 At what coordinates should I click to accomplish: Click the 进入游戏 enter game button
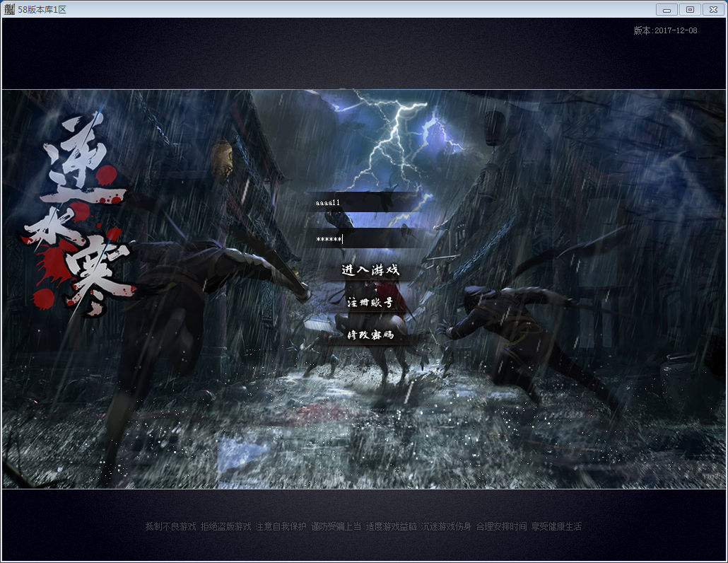pyautogui.click(x=370, y=270)
